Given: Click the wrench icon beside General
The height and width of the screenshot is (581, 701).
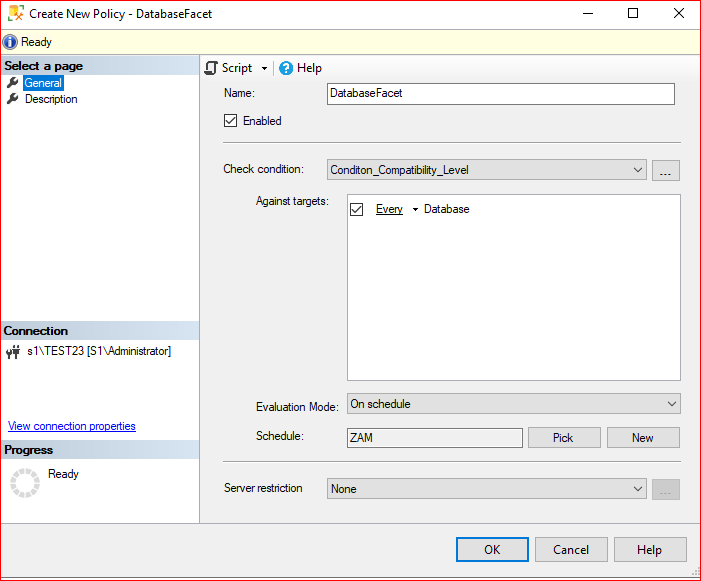Looking at the screenshot, I should pyautogui.click(x=13, y=83).
